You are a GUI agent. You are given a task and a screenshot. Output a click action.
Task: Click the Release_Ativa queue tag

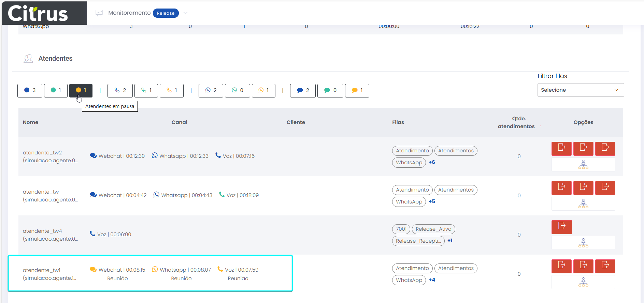click(x=433, y=229)
